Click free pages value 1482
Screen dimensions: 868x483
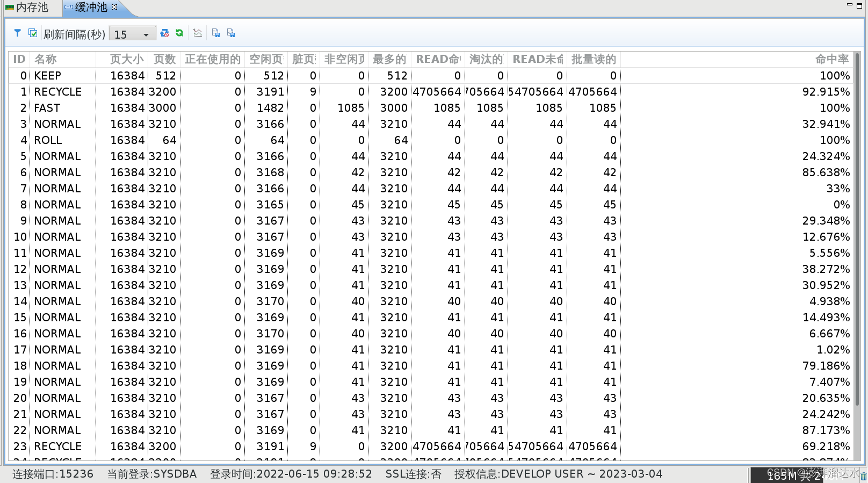click(270, 108)
